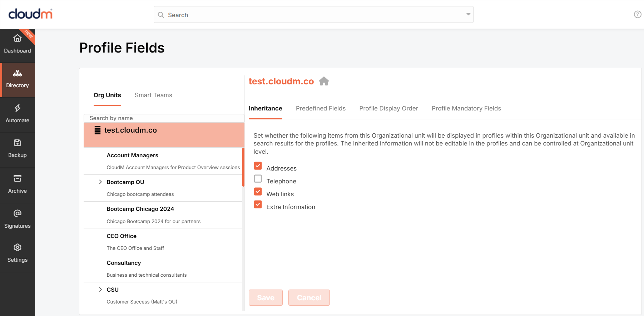Click the test.cloudm.co heading link
The image size is (644, 316).
281,81
